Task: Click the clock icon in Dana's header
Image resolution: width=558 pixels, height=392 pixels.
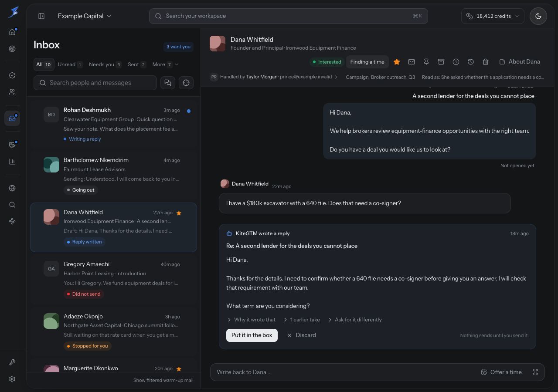Action: point(456,62)
